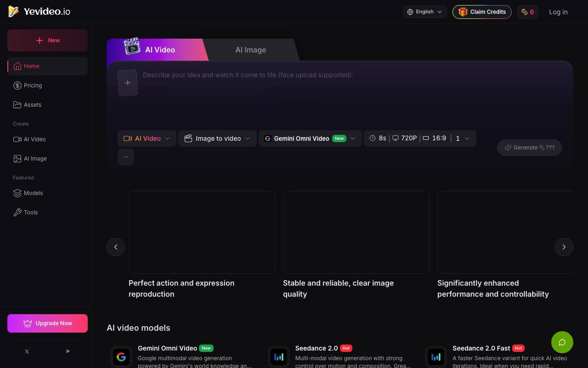The image size is (588, 368).
Task: Click the Yevideo.io logo icon
Action: coord(14,11)
